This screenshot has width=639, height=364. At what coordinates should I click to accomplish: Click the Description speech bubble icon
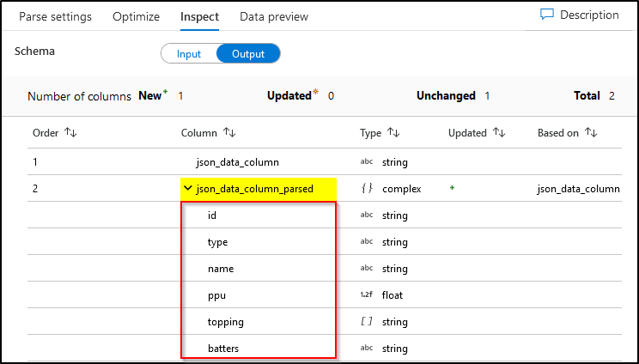(x=546, y=15)
